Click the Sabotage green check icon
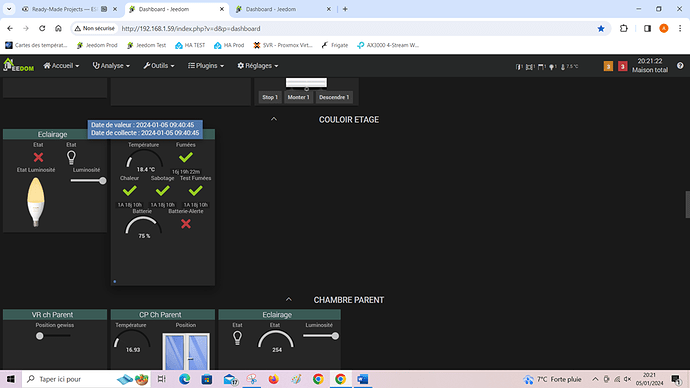Image resolution: width=690 pixels, height=388 pixels. click(162, 190)
